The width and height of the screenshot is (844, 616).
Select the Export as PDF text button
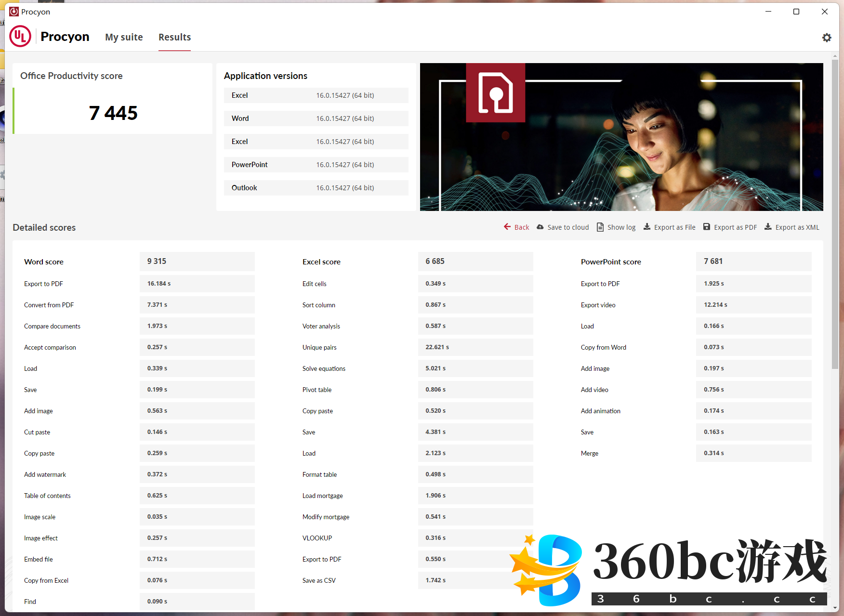tap(735, 227)
